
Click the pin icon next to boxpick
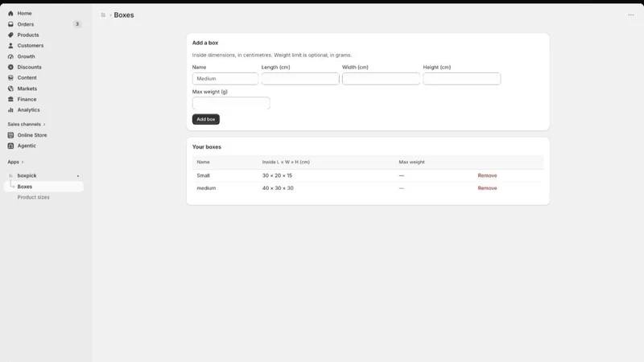(78, 175)
